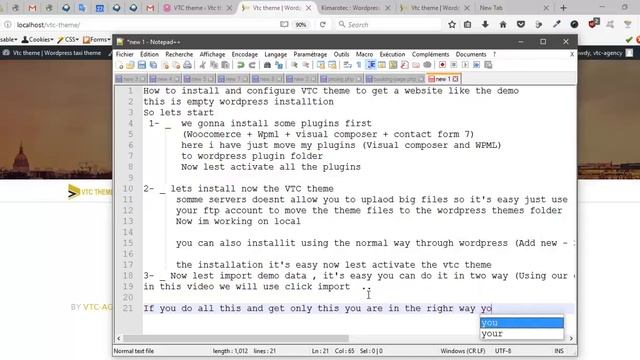Image resolution: width=640 pixels, height=360 pixels.
Task: Redo with the redo arrow icon
Action: pyautogui.click(x=252, y=65)
